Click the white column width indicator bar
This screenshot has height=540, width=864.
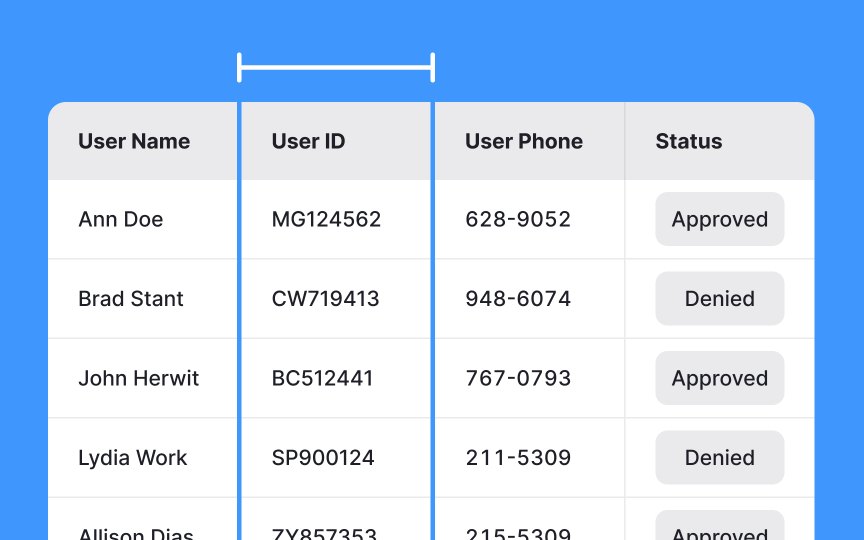(336, 68)
